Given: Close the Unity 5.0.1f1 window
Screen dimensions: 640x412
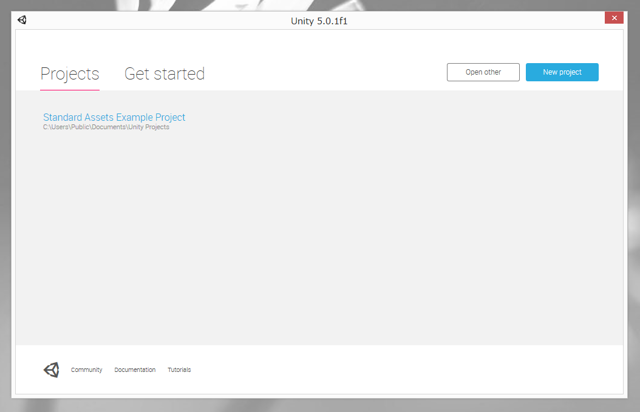Looking at the screenshot, I should (614, 18).
